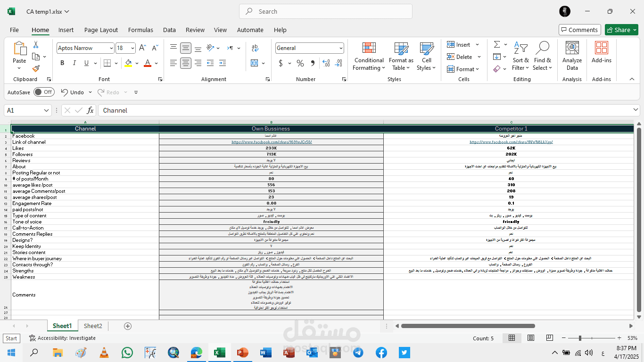Toggle Wrap Text

pos(255,48)
